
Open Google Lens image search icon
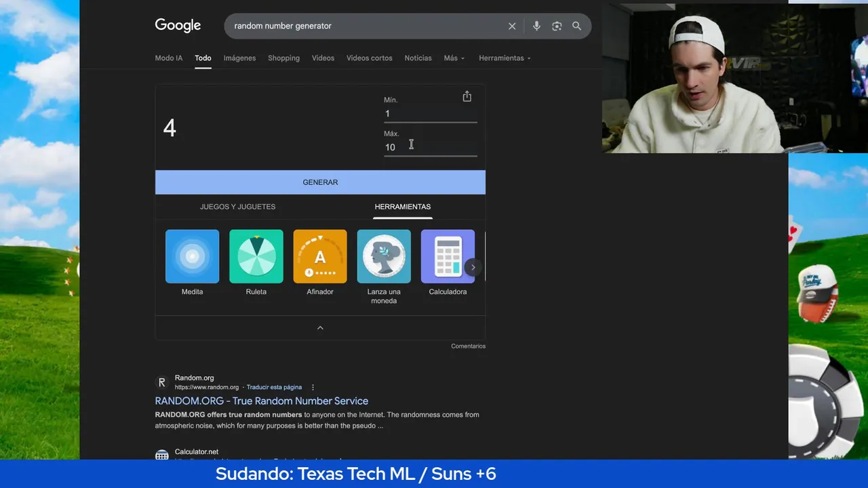[557, 26]
